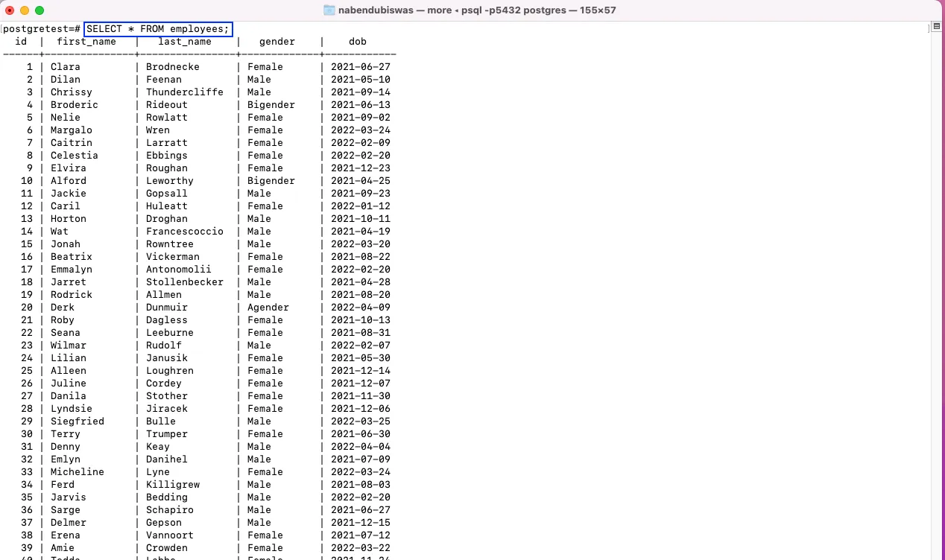Click first name Chrissy
Screen dimensions: 945x560
click(72, 92)
